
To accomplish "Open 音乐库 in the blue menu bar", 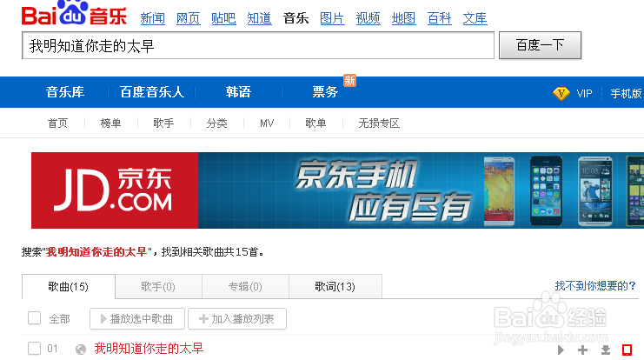I will (x=65, y=92).
